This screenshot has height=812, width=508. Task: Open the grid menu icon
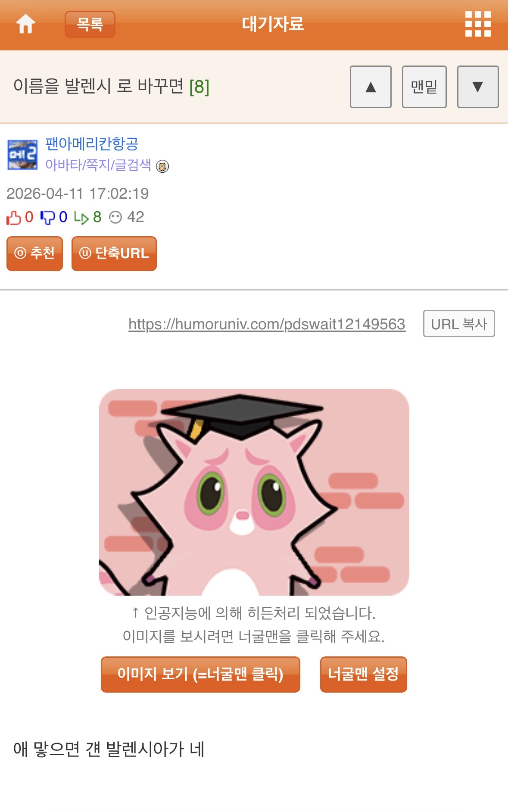pos(478,24)
